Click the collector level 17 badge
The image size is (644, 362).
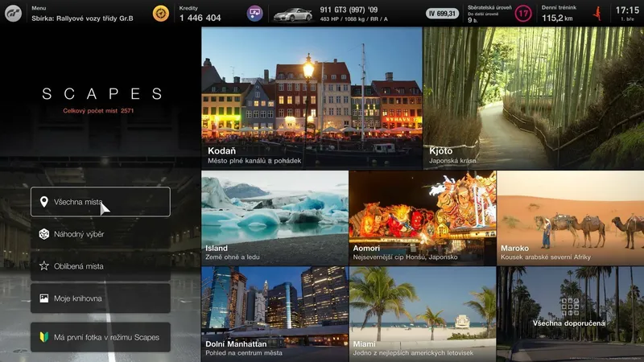523,13
